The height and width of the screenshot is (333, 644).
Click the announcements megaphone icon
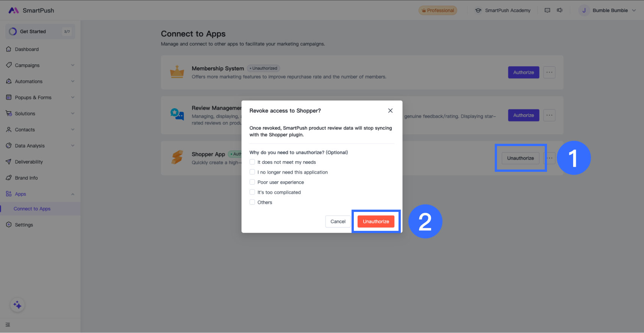coord(560,10)
